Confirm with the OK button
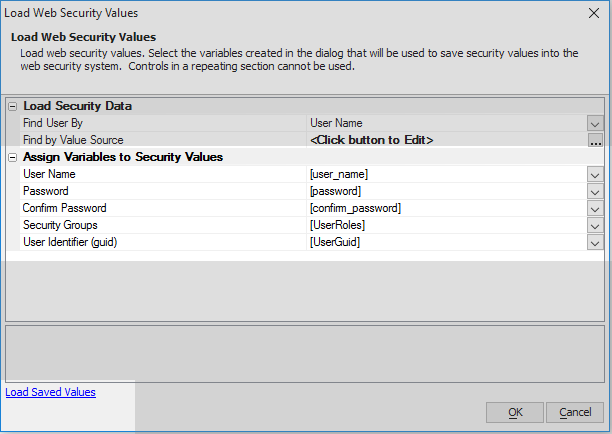 pos(515,412)
